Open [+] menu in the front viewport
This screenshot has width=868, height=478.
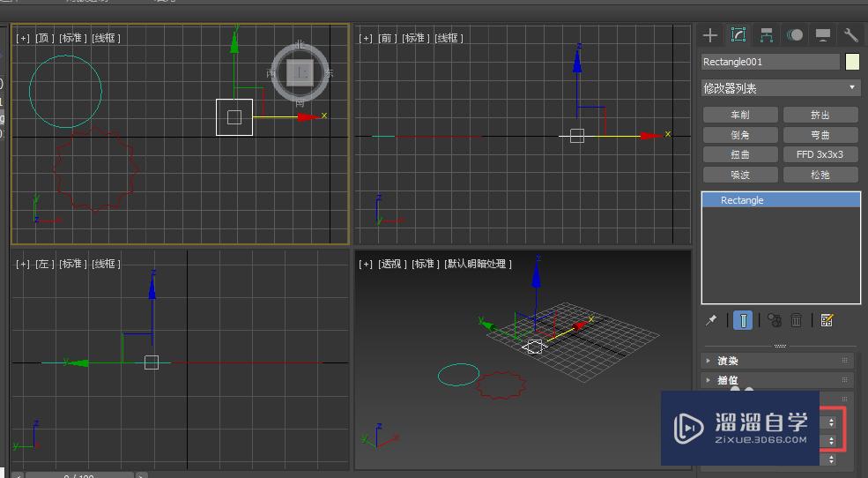(366, 38)
